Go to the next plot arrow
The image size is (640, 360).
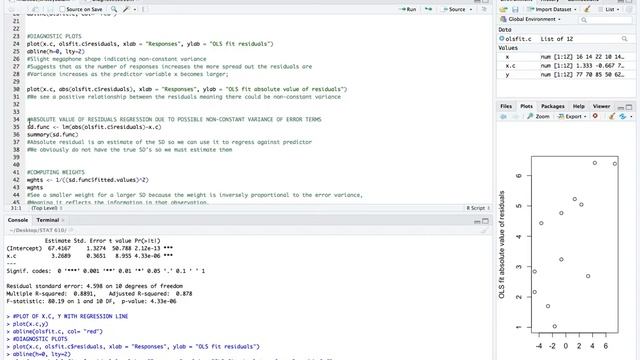pos(515,117)
